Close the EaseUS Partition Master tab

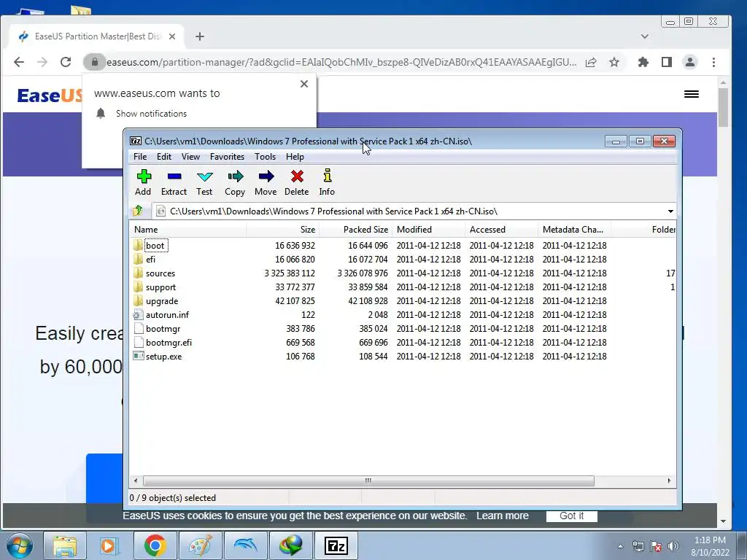pyautogui.click(x=172, y=36)
